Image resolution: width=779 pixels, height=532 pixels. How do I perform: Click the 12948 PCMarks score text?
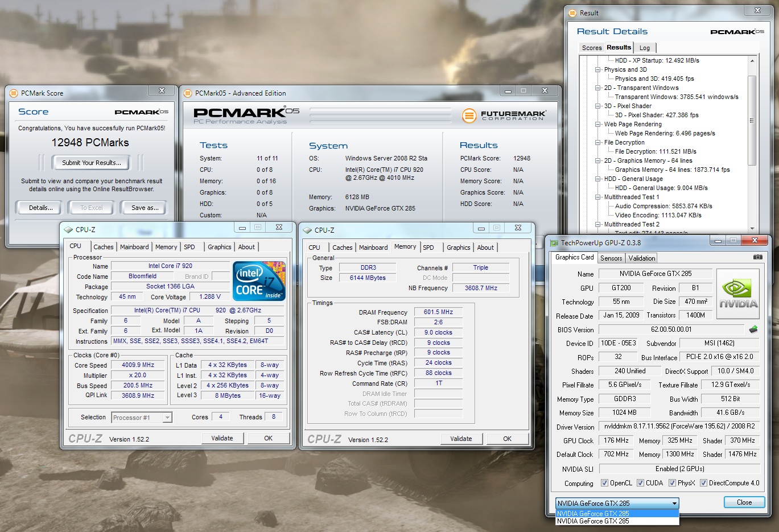90,143
